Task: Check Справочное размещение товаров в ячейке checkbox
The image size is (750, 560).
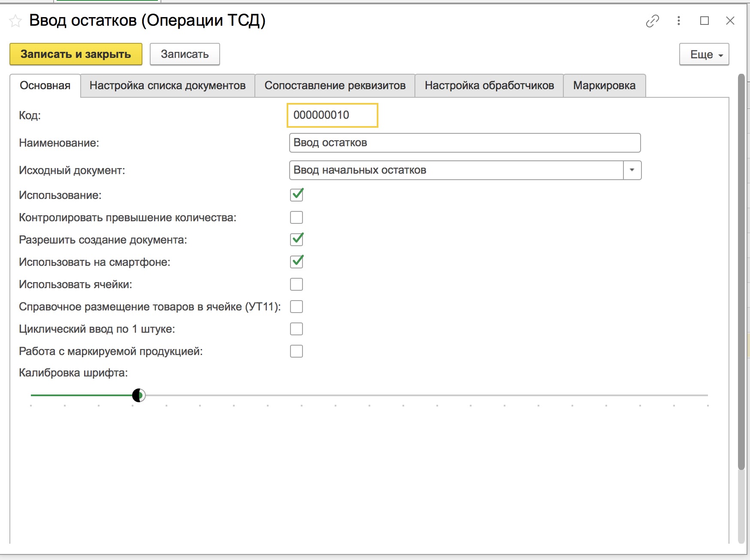Action: [x=296, y=307]
